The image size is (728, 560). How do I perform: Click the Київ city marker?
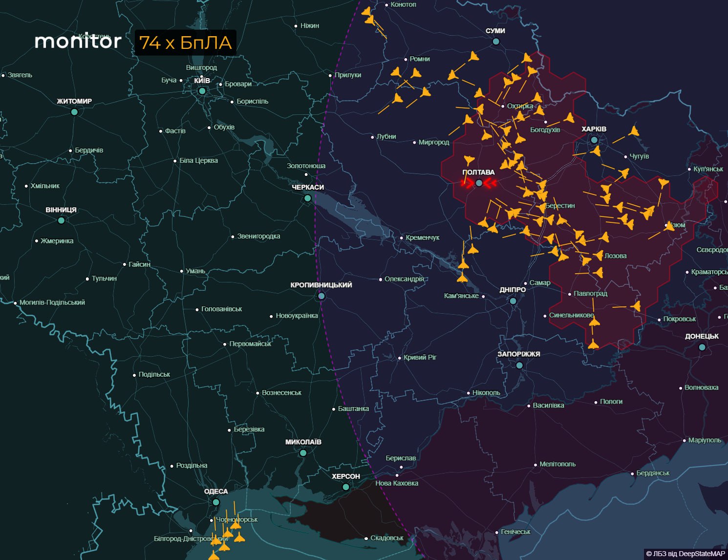pyautogui.click(x=202, y=91)
